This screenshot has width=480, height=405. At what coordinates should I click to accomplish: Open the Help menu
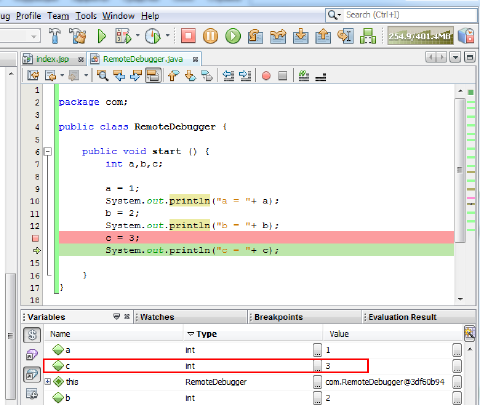click(x=150, y=16)
